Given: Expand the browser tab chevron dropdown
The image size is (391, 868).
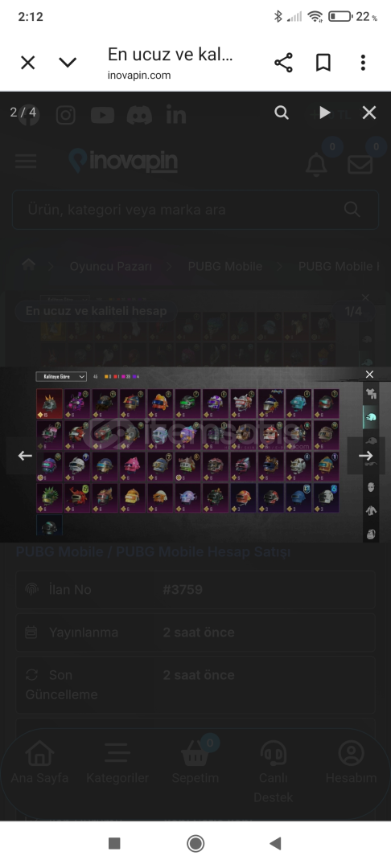Looking at the screenshot, I should point(68,63).
